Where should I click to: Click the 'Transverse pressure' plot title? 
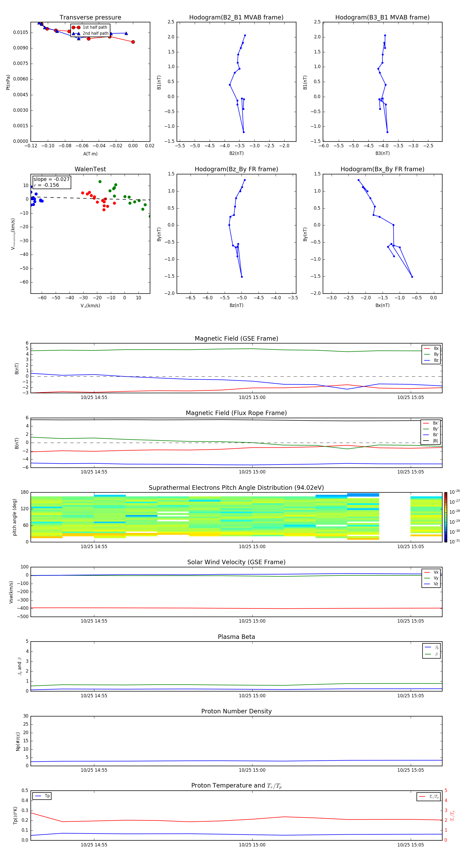[x=90, y=18]
